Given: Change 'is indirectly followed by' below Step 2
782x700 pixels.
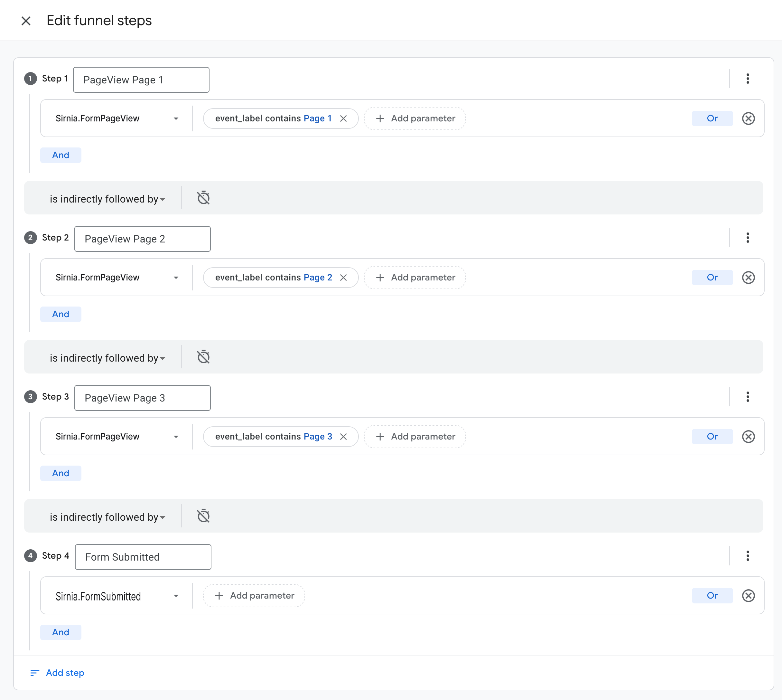Looking at the screenshot, I should 108,358.
